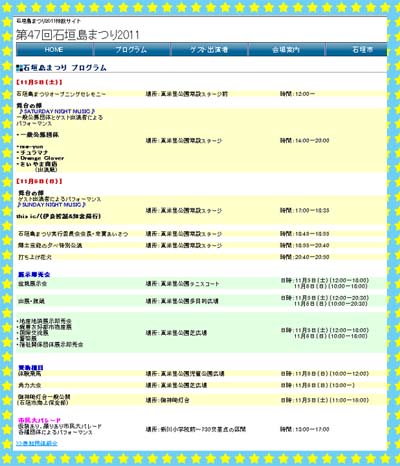The width and height of the screenshot is (400, 466).
Task: Click the テニスコート venue entry
Action: coord(183,284)
